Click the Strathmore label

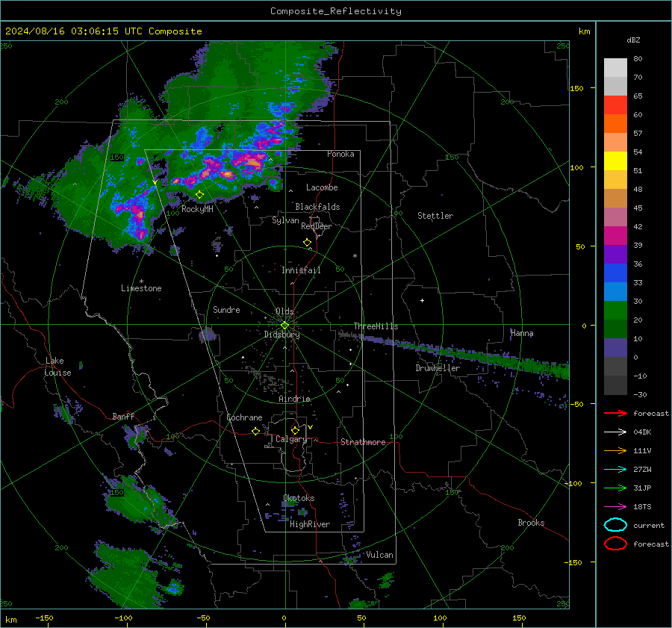click(363, 442)
